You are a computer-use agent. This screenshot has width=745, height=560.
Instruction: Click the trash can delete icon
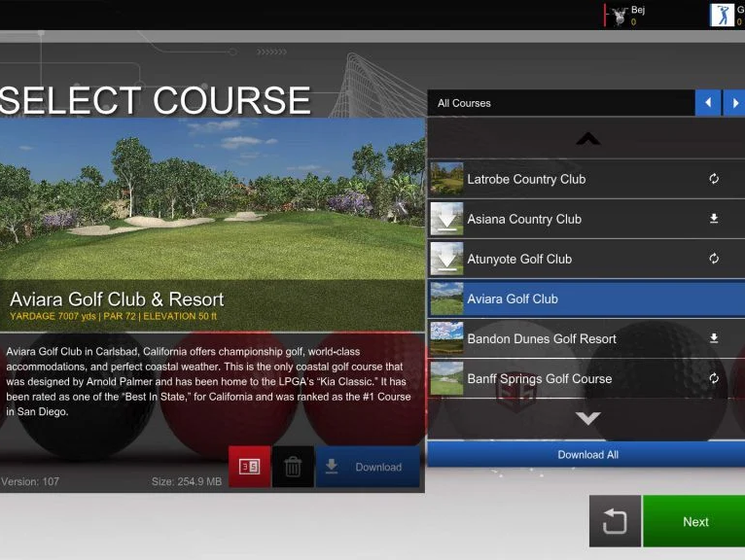[x=293, y=467]
